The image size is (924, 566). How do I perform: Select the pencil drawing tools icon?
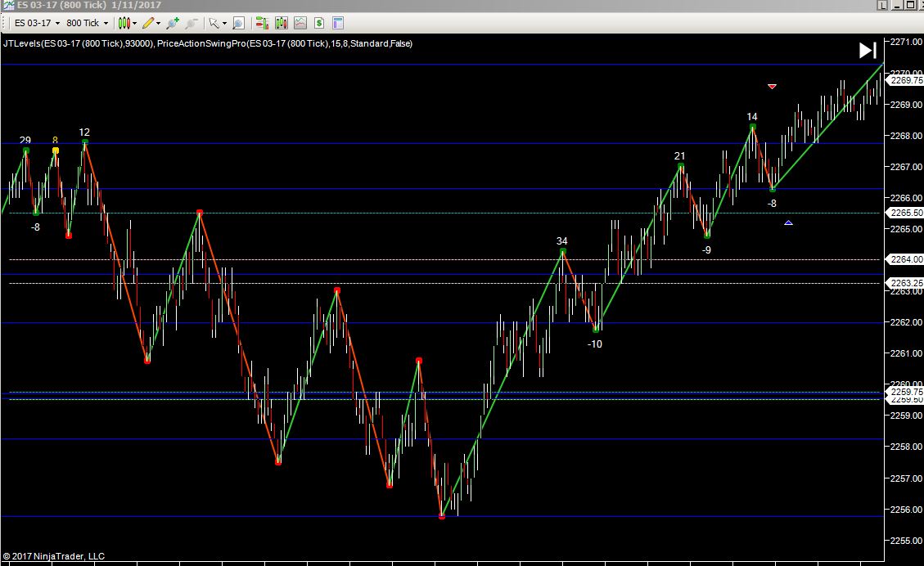147,23
